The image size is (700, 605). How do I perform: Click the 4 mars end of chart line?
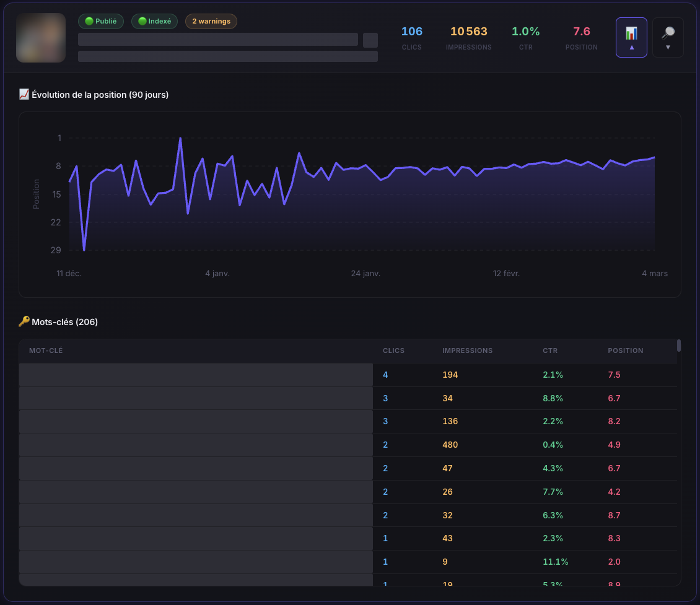[654, 157]
